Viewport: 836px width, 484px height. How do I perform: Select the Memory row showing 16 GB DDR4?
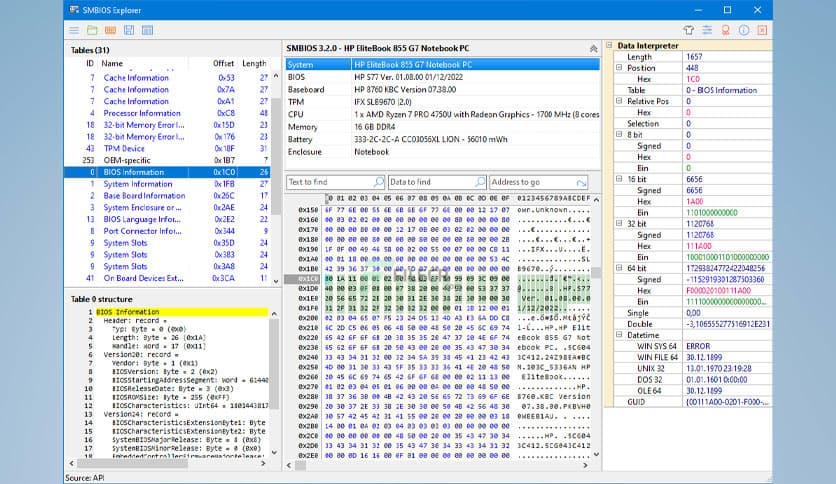(x=443, y=127)
